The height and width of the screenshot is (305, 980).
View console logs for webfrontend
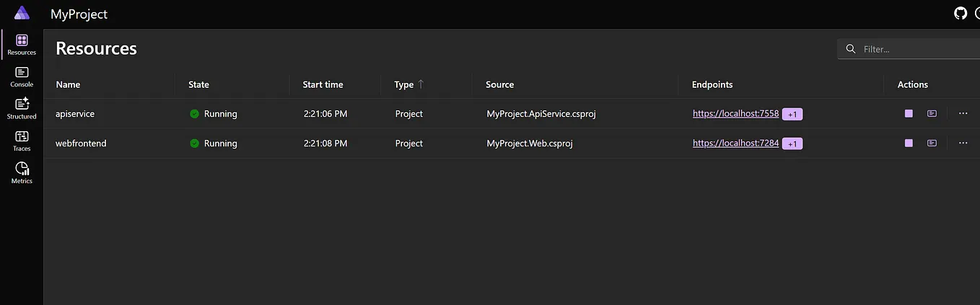click(x=932, y=143)
